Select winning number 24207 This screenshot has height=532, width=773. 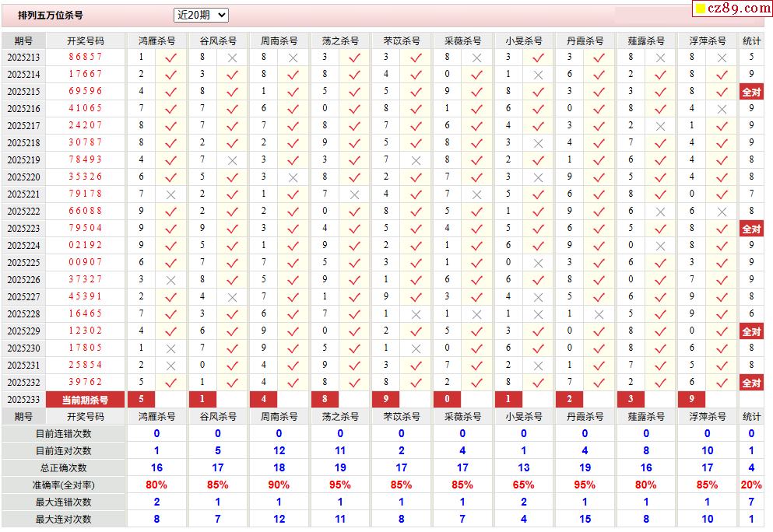[x=86, y=125]
